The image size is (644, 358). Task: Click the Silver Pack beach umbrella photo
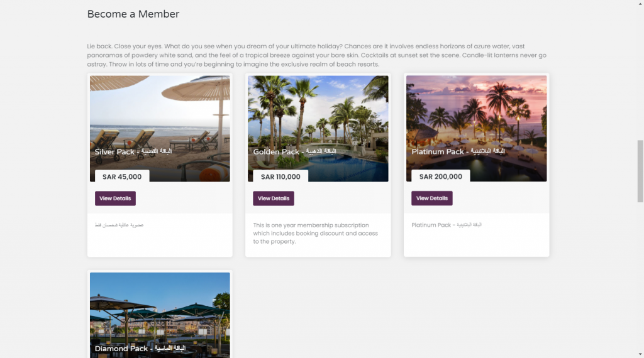[160, 113]
